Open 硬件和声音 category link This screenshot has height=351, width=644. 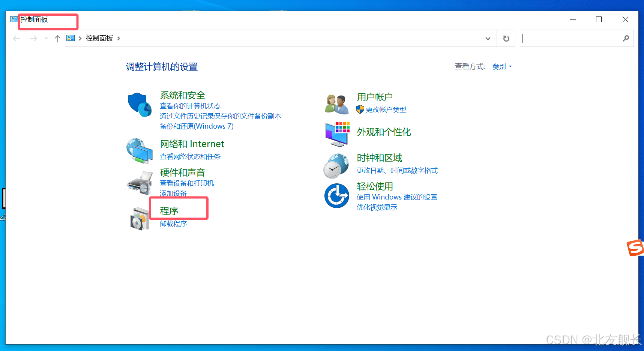pos(183,172)
